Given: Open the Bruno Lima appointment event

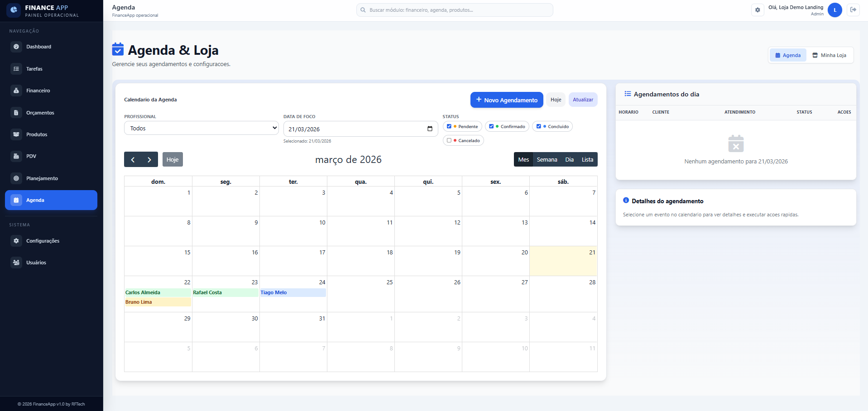Looking at the screenshot, I should tap(158, 302).
